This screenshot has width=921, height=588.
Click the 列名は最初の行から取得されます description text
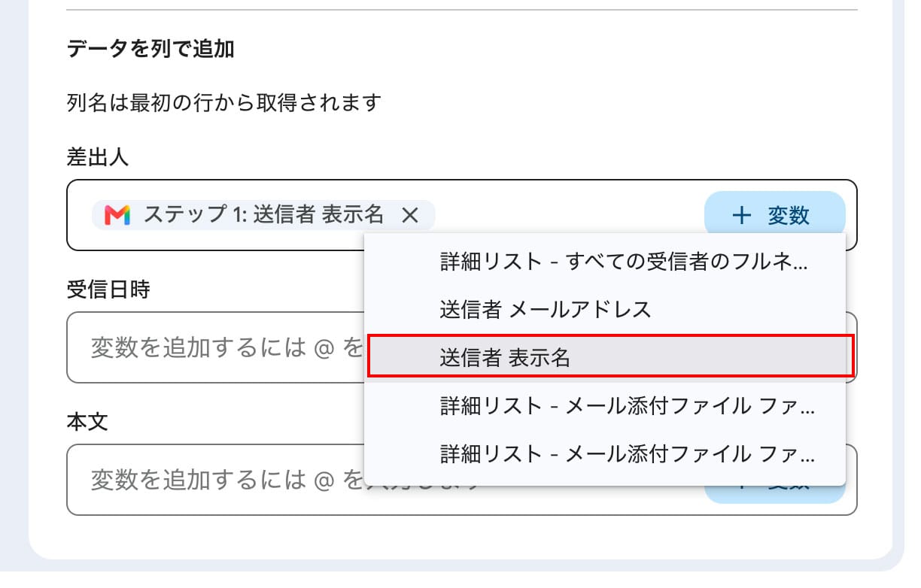coord(224,102)
